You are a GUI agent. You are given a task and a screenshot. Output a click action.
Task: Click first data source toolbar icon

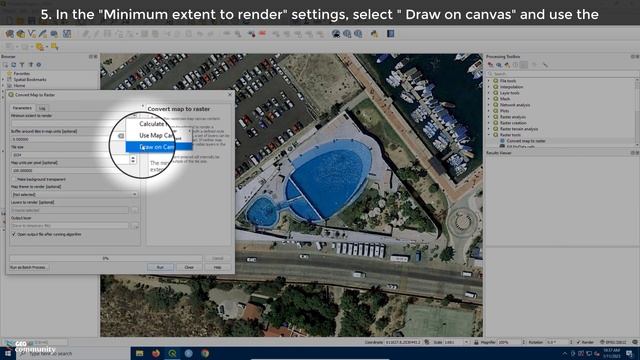[x=10, y=34]
